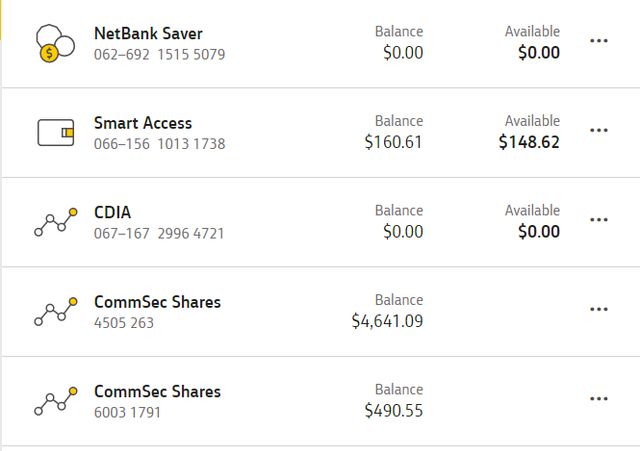640x451 pixels.
Task: Click the CommSec balance $490.55
Action: tap(393, 411)
